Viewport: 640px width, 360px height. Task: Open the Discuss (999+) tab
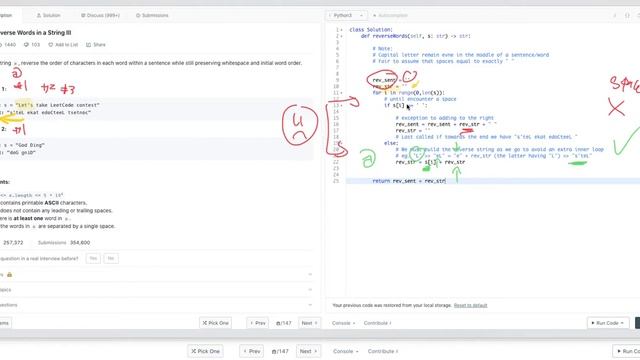100,15
